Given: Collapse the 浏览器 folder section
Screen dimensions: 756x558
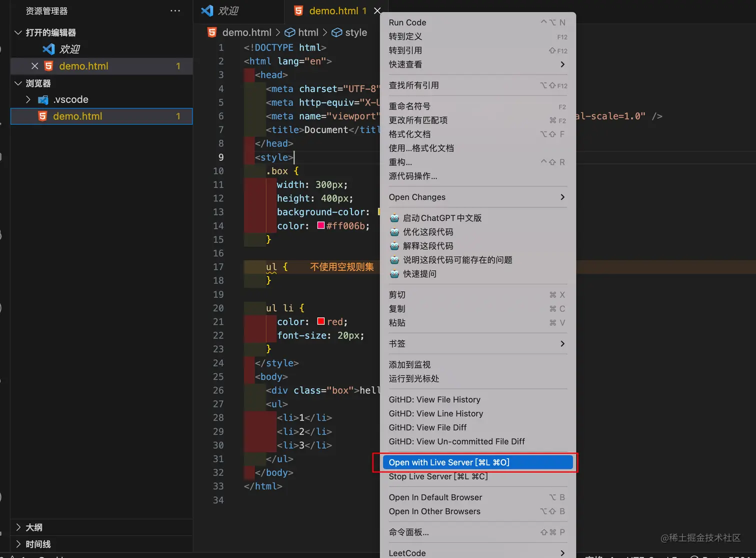Looking at the screenshot, I should tap(18, 83).
